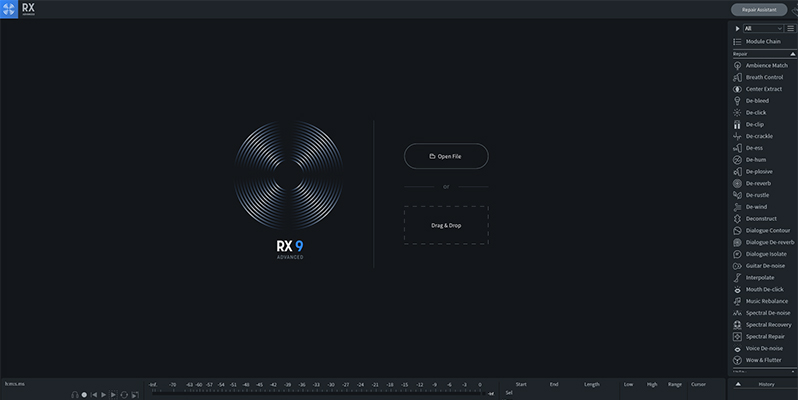
Task: Open the De-rustle module
Action: coord(751,195)
